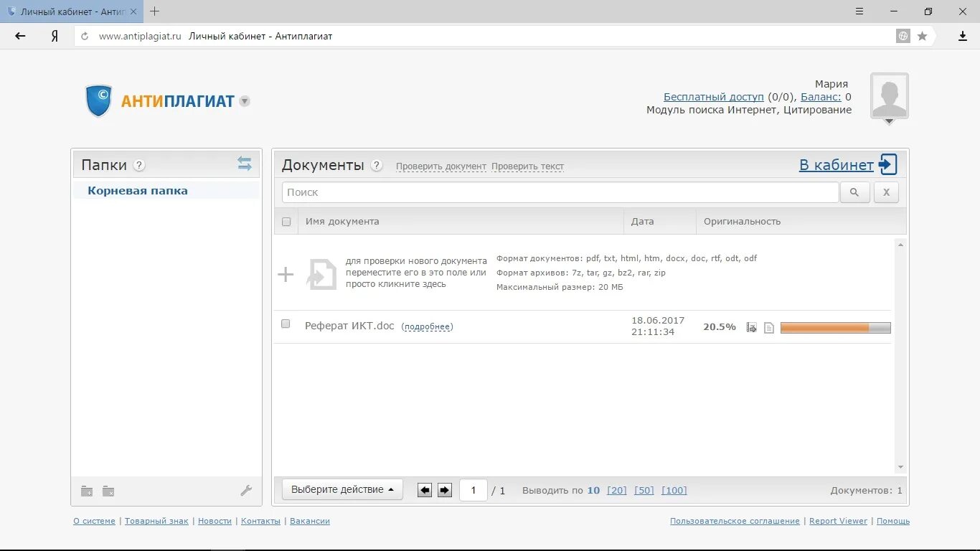Open Контакты footer link

pos(260,521)
